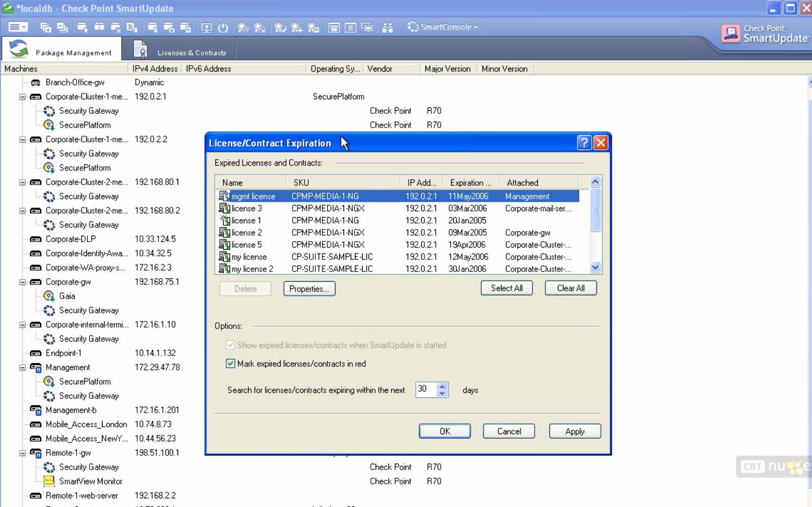Switch to the Package Management tab
The image size is (812, 507).
tap(61, 49)
